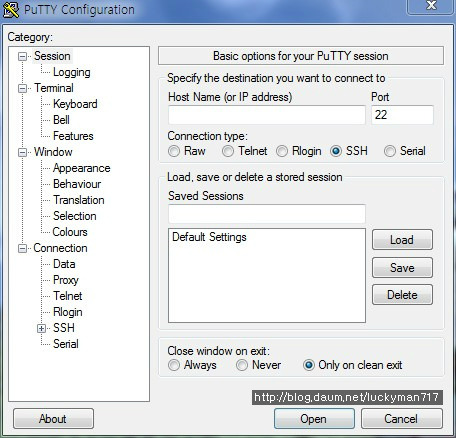
Task: Open the Selection settings category
Action: 75,216
